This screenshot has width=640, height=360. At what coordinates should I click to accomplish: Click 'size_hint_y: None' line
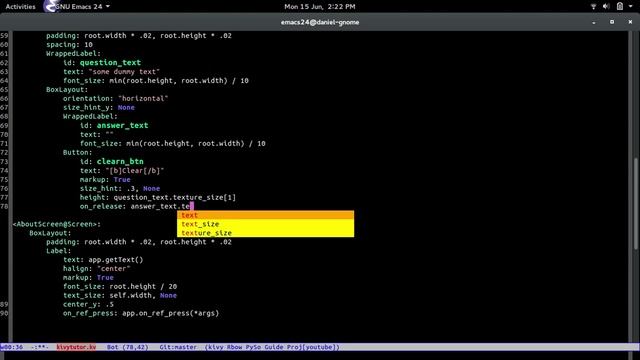(x=99, y=107)
